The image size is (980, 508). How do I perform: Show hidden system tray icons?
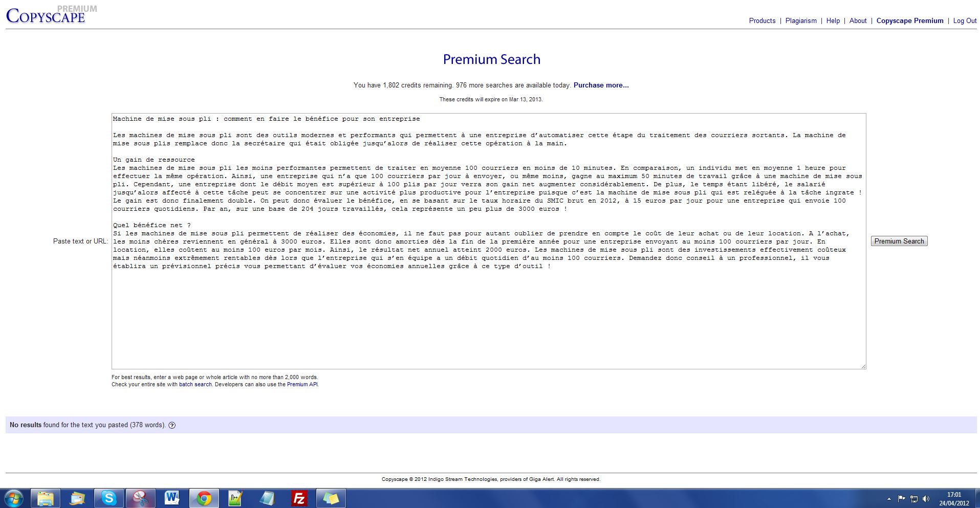click(889, 499)
